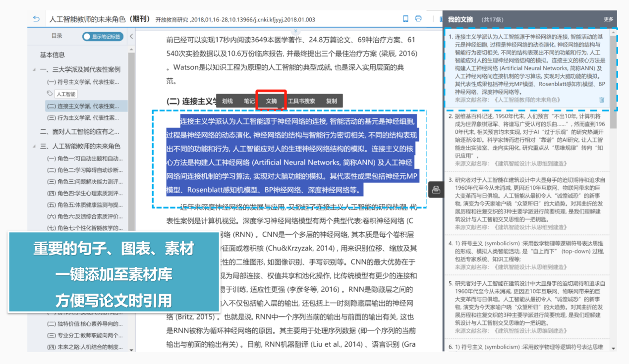Select 工具书搜索 from the popup toolbar
Screen dimensions: 629x364
point(301,101)
